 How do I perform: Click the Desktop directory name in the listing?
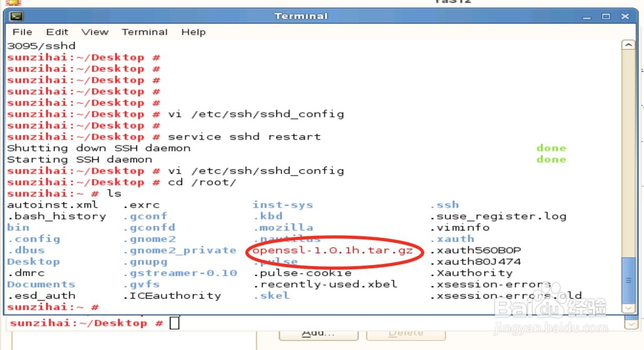(x=33, y=262)
